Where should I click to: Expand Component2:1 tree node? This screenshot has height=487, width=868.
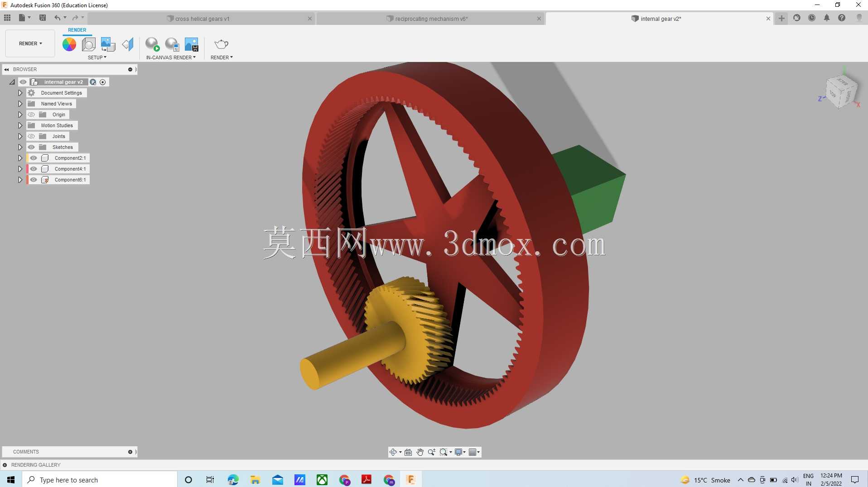click(20, 158)
